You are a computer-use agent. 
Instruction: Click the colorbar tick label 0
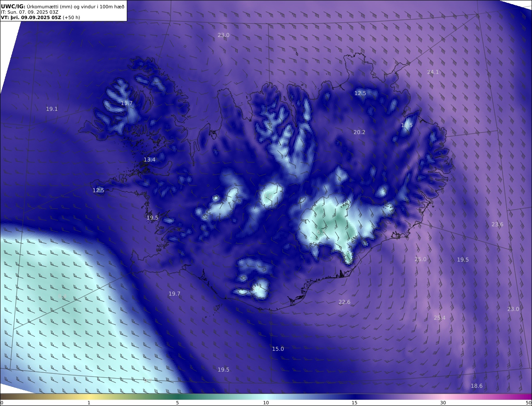[2, 403]
